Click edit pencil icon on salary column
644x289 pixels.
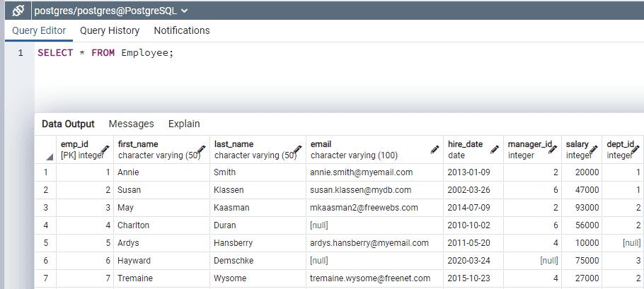(x=594, y=150)
